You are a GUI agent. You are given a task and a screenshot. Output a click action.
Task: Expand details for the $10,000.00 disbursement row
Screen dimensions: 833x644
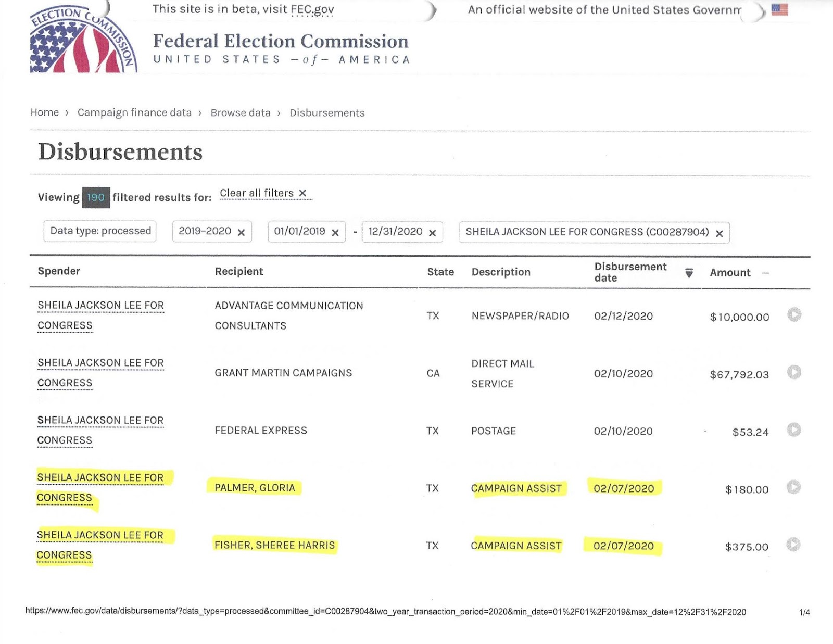pos(794,315)
